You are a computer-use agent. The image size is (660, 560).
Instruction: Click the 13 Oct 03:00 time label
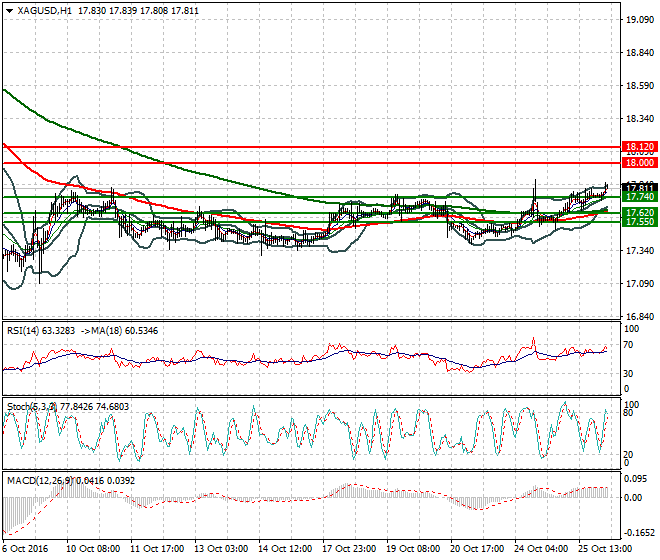coord(221,549)
